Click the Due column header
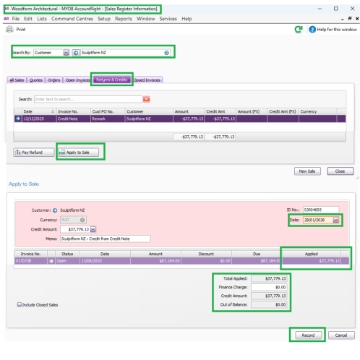 (x=256, y=254)
